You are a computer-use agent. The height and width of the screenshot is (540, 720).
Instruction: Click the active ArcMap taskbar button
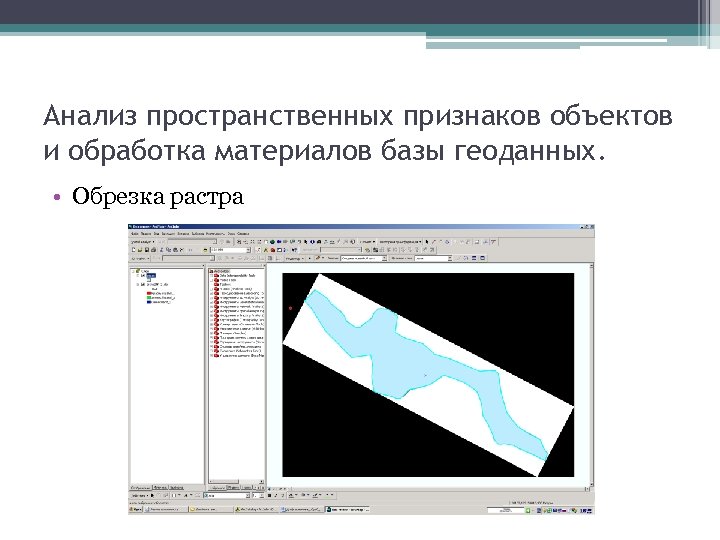click(x=347, y=509)
